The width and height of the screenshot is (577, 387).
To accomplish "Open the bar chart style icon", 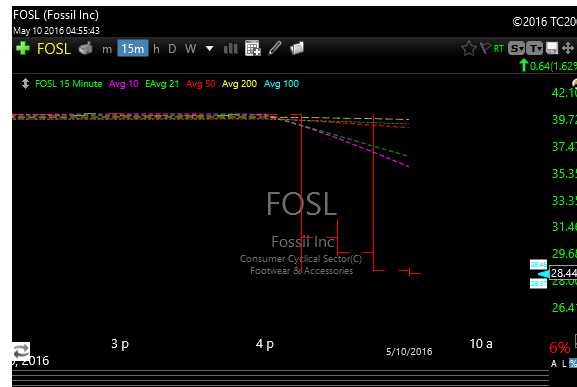I will tap(231, 48).
